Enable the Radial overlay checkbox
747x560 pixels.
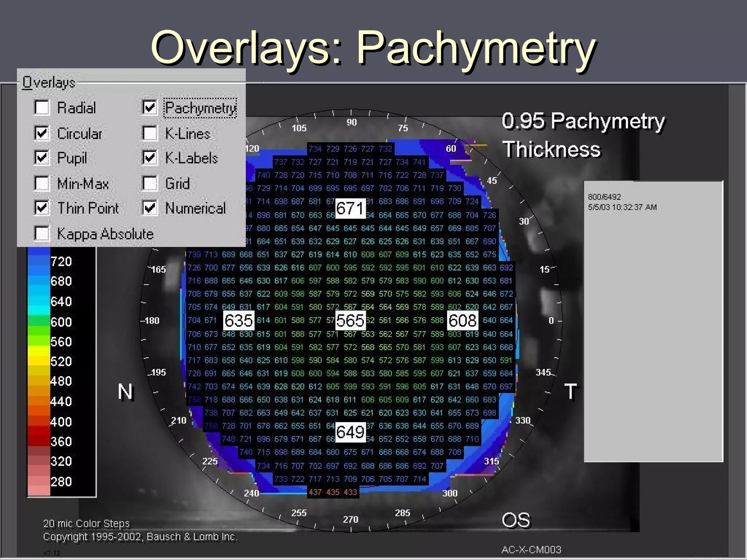pyautogui.click(x=42, y=108)
